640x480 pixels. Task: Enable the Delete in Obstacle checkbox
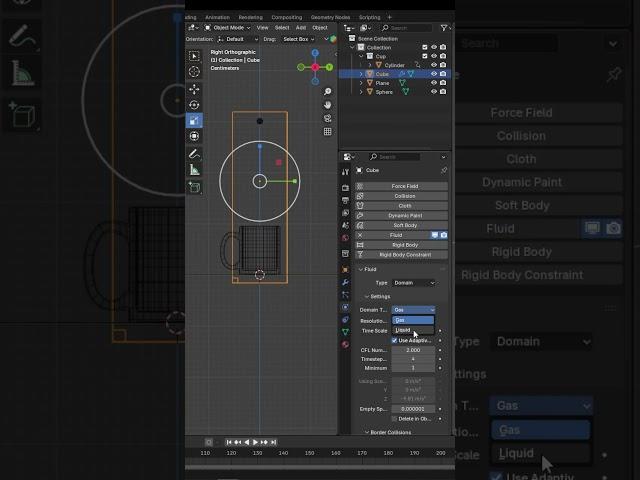coord(394,418)
